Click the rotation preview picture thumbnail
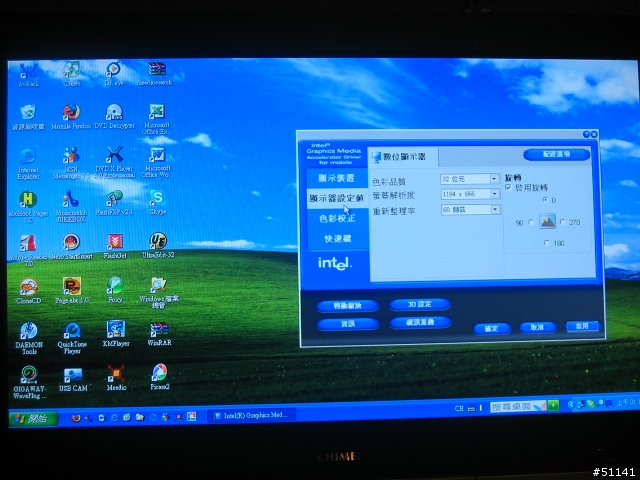This screenshot has height=480, width=640. tap(547, 221)
